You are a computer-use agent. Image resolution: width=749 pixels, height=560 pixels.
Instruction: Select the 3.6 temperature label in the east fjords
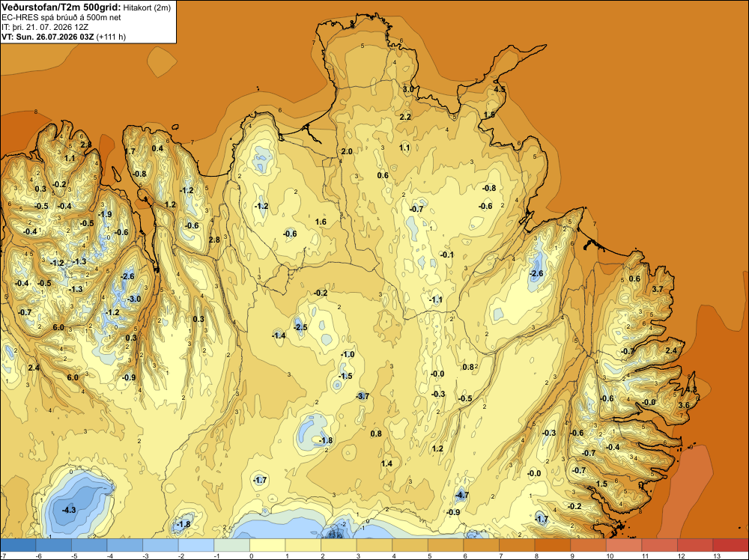[x=684, y=405]
